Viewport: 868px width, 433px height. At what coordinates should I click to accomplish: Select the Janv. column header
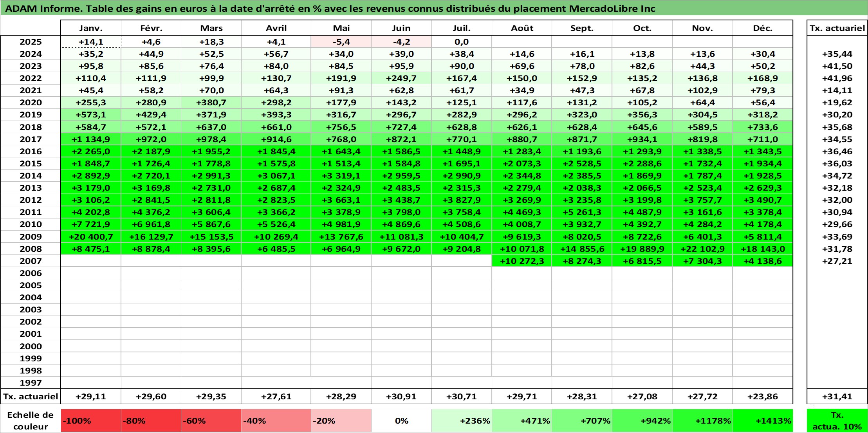(x=91, y=28)
